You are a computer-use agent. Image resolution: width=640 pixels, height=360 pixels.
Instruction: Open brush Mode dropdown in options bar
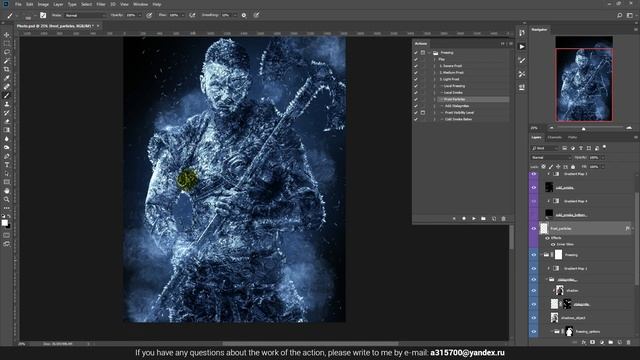pos(85,15)
